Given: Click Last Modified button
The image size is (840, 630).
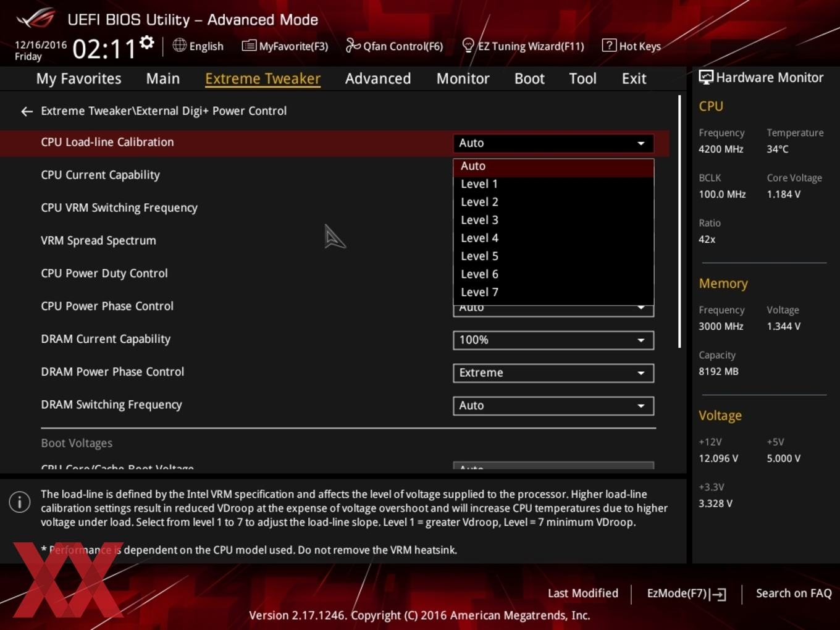Looking at the screenshot, I should pos(582,593).
